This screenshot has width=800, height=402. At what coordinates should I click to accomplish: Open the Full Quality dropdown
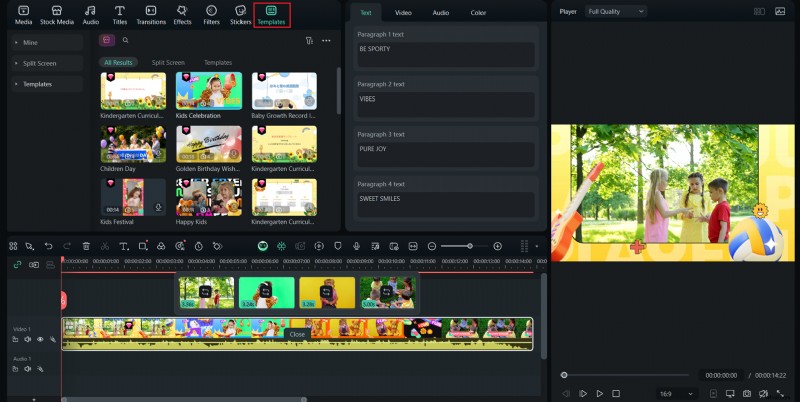[616, 11]
